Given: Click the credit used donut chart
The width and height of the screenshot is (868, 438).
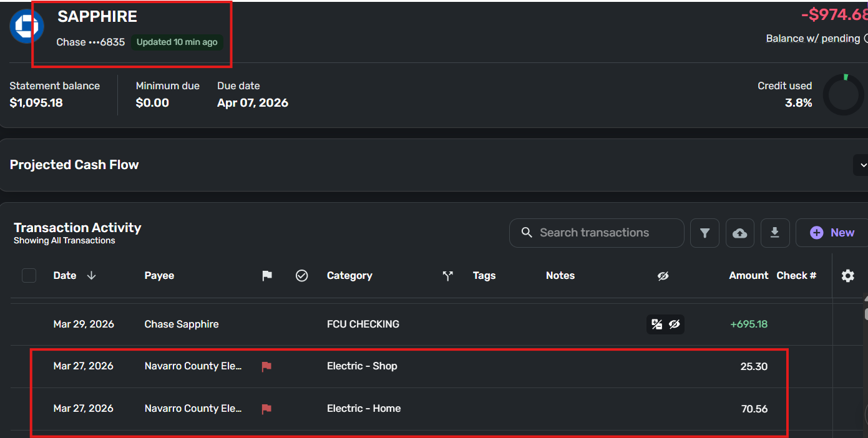Looking at the screenshot, I should tap(844, 95).
